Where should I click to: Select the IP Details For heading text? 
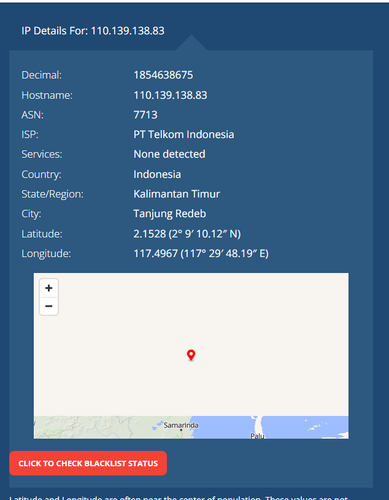(x=93, y=31)
